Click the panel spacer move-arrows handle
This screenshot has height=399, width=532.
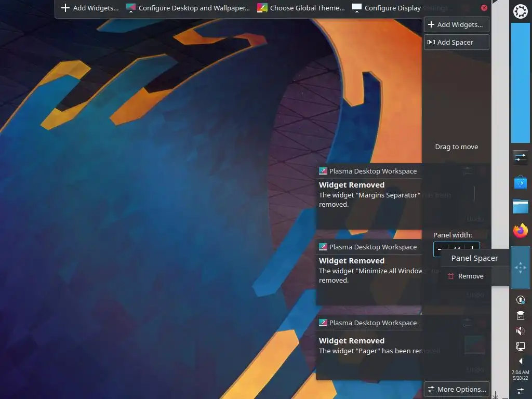tap(520, 268)
